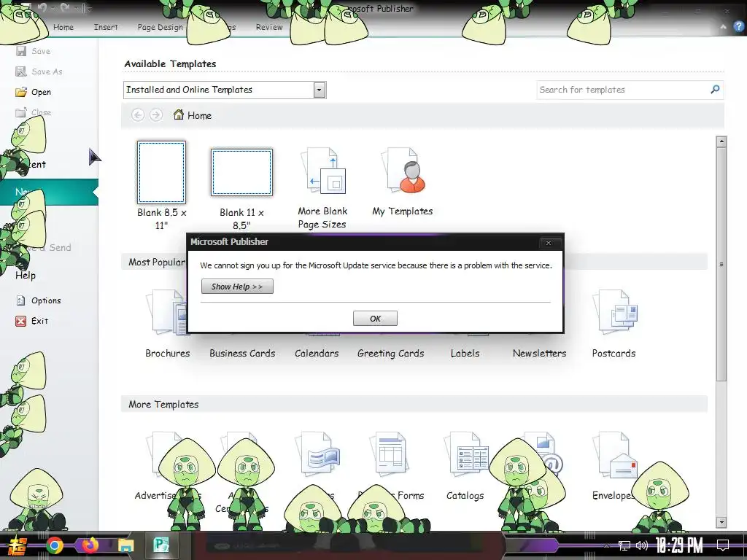Open the Envelopes template category
The height and width of the screenshot is (560, 747).
click(x=614, y=466)
